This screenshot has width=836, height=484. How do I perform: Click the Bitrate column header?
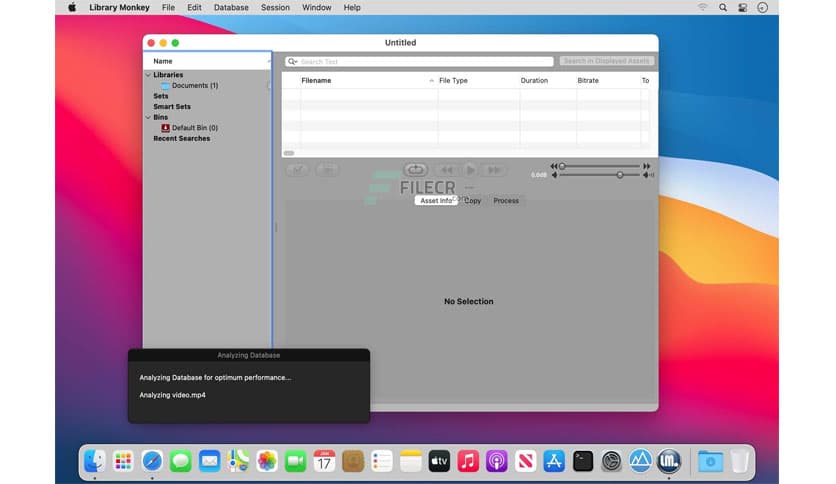[588, 80]
